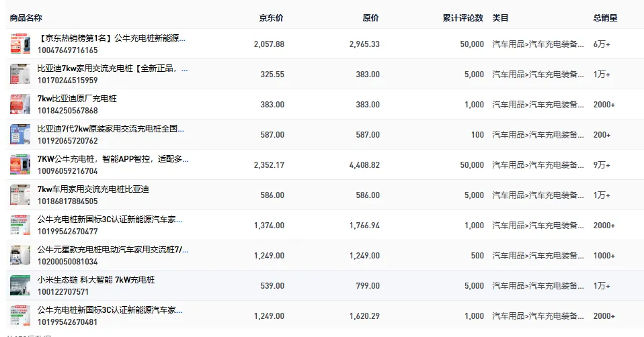The width and height of the screenshot is (644, 337).
Task: Open the 7kw比亚迪原厂充电桩 product link
Action: pyautogui.click(x=77, y=99)
